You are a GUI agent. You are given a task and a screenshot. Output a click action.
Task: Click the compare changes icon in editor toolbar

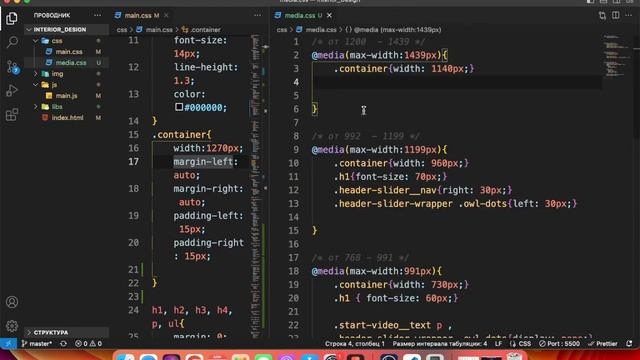[x=602, y=16]
